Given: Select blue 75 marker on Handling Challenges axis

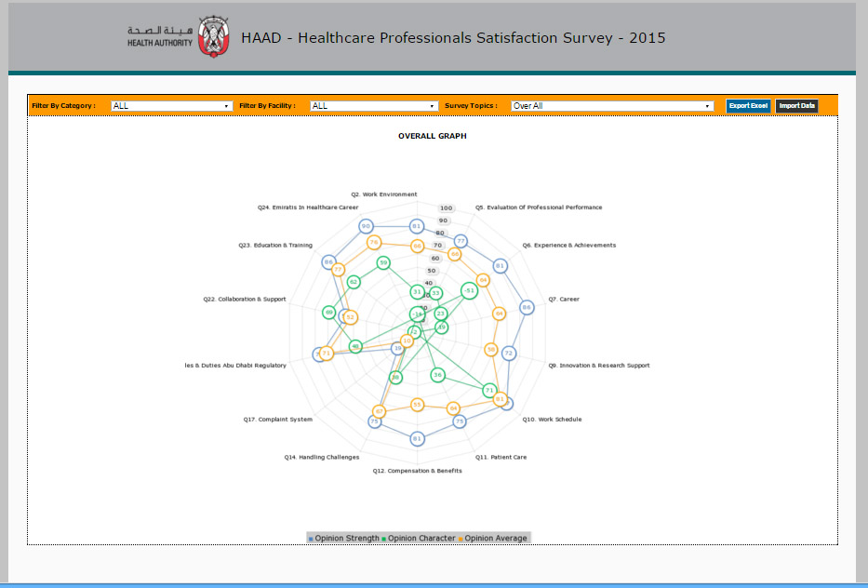Looking at the screenshot, I should (x=374, y=421).
